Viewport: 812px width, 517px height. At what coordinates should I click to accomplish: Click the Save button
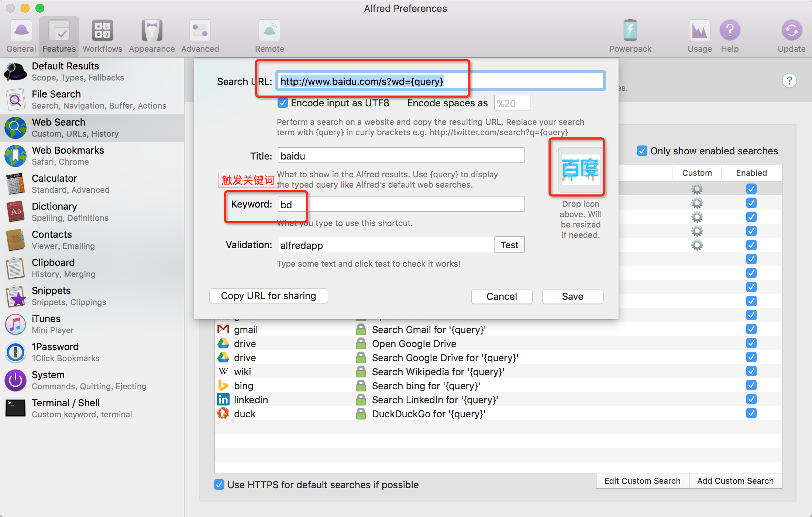pos(572,296)
